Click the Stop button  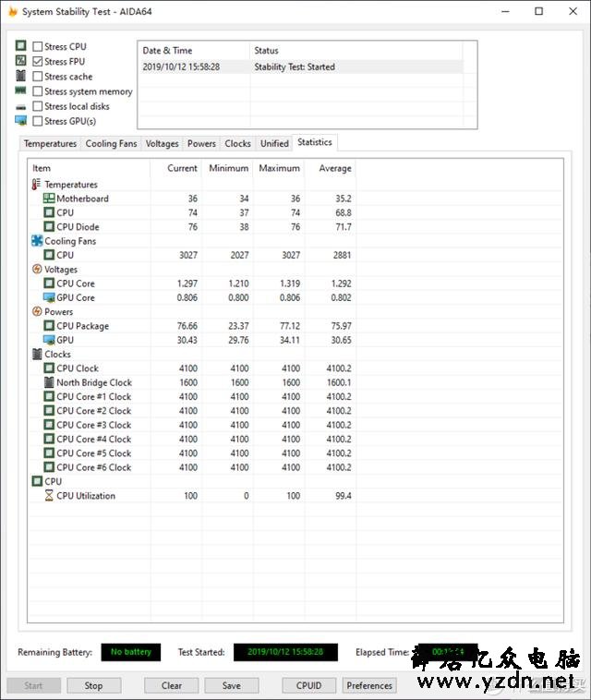pos(94,685)
